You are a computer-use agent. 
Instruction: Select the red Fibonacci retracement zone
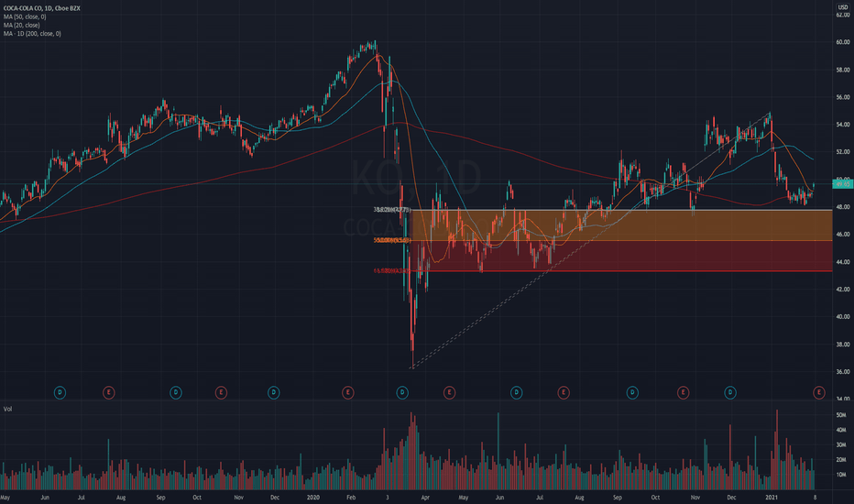click(621, 256)
